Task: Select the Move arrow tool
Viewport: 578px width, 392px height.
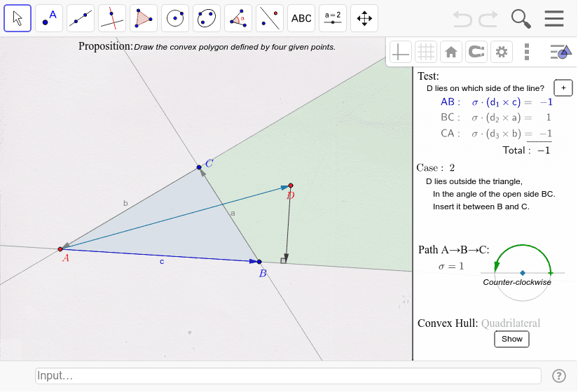Action: [18, 18]
